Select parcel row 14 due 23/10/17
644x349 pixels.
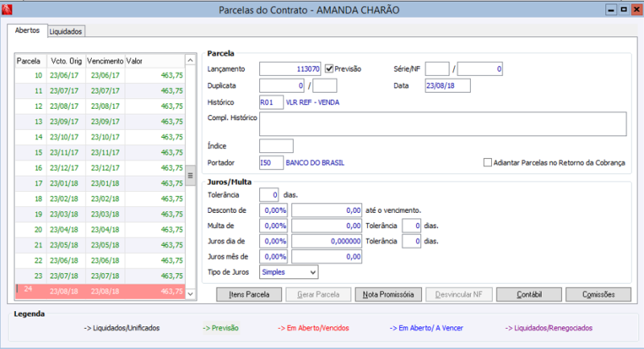pyautogui.click(x=100, y=137)
